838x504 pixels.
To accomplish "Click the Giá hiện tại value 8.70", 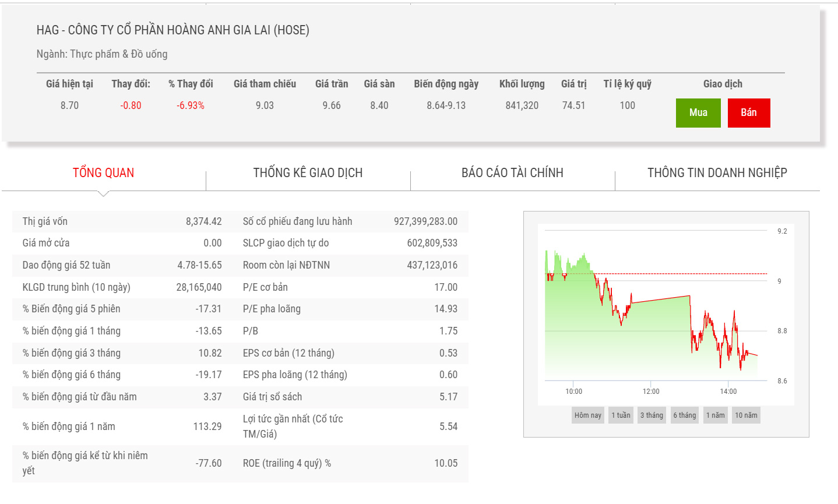I will 69,105.
